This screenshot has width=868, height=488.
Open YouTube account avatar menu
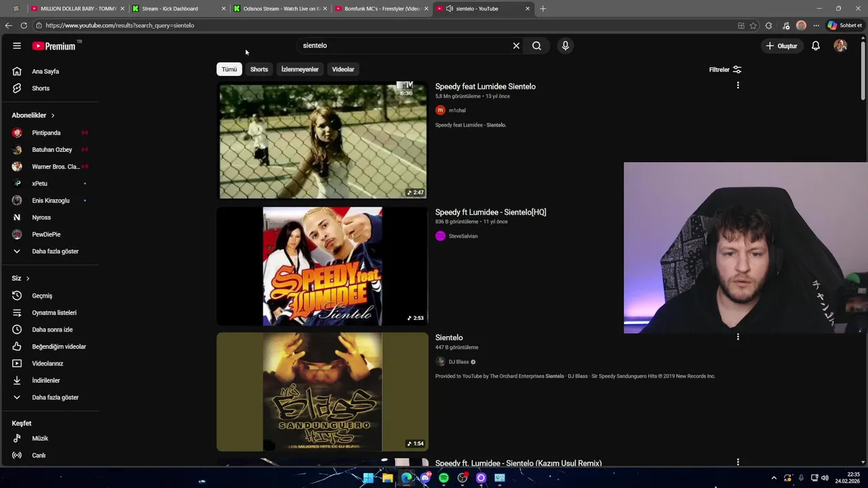840,45
